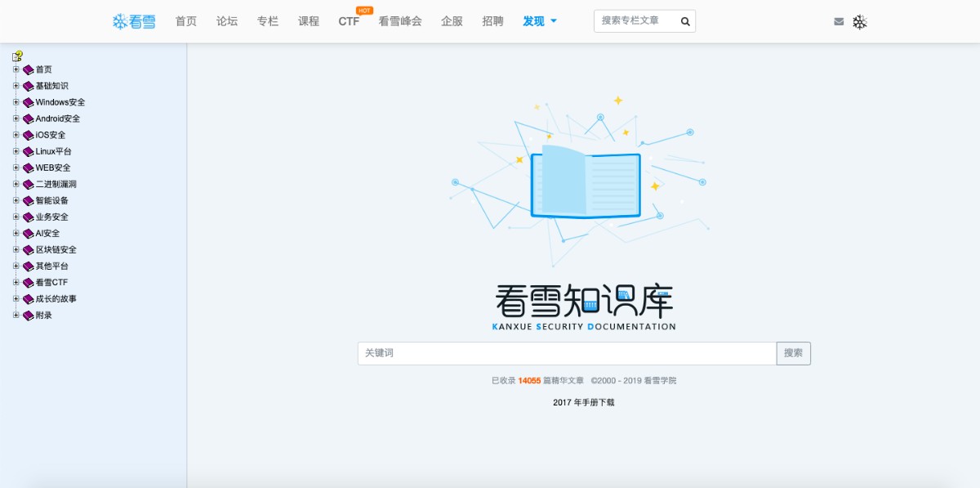Open 企服 in top navigation
The image size is (980, 488).
click(452, 21)
